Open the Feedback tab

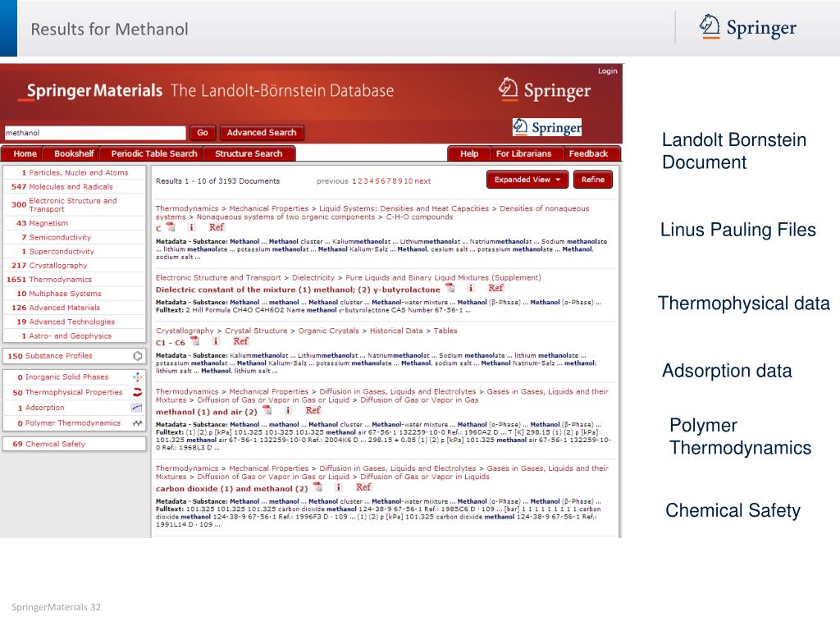[588, 153]
